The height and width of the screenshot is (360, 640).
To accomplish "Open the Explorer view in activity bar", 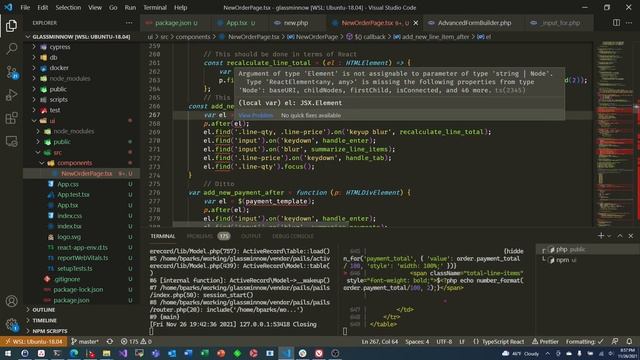I will [x=11, y=26].
